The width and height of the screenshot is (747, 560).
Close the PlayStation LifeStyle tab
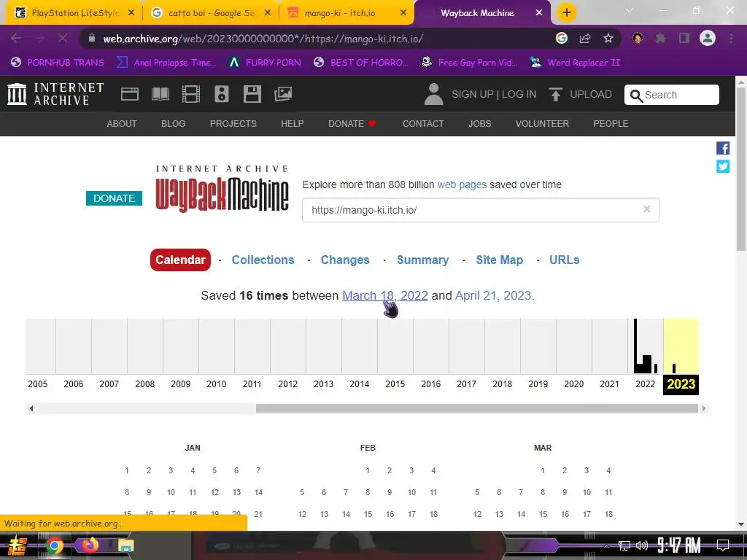coord(131,13)
